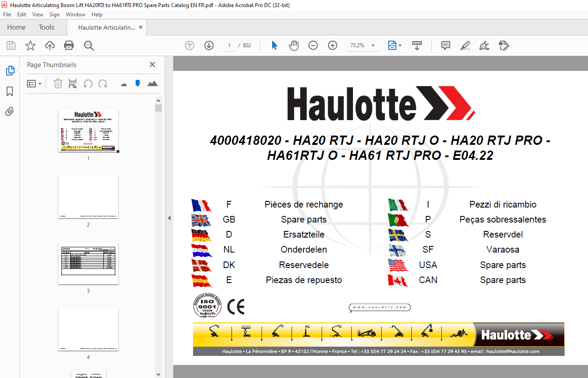Select page 1 thumbnail

tap(88, 131)
